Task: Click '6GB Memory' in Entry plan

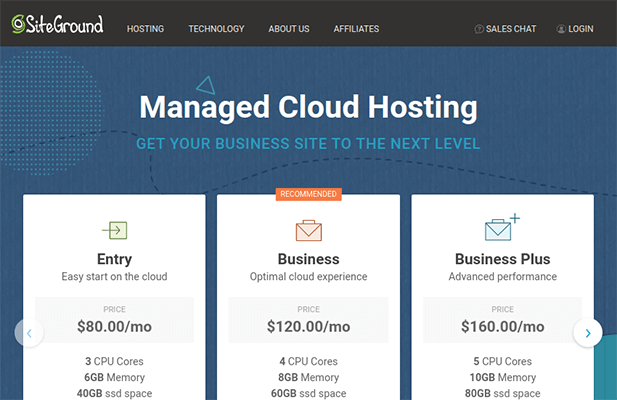Action: tap(115, 377)
